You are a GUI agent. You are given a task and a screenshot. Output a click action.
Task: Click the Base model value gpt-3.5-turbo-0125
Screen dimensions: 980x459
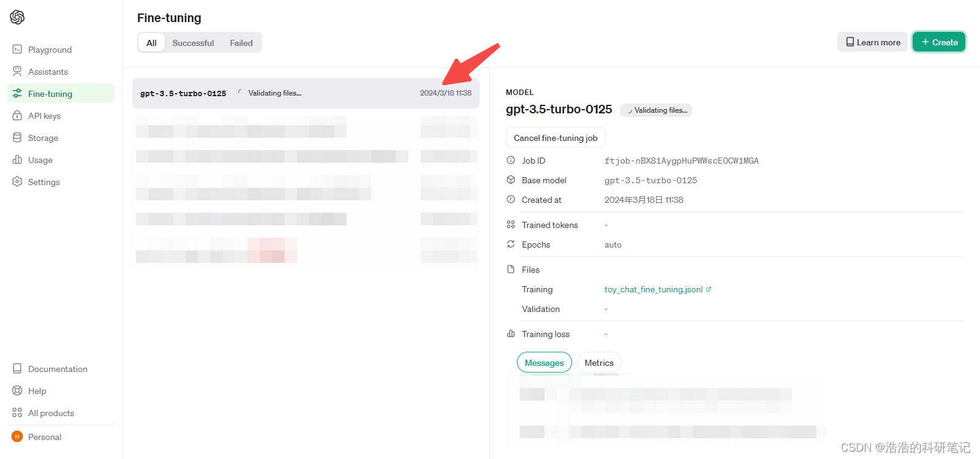[x=650, y=180]
